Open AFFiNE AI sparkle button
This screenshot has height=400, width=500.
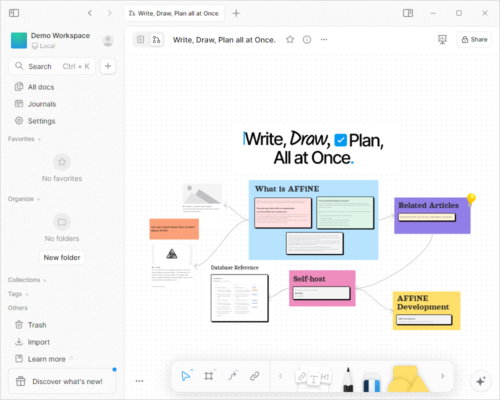[x=481, y=381]
